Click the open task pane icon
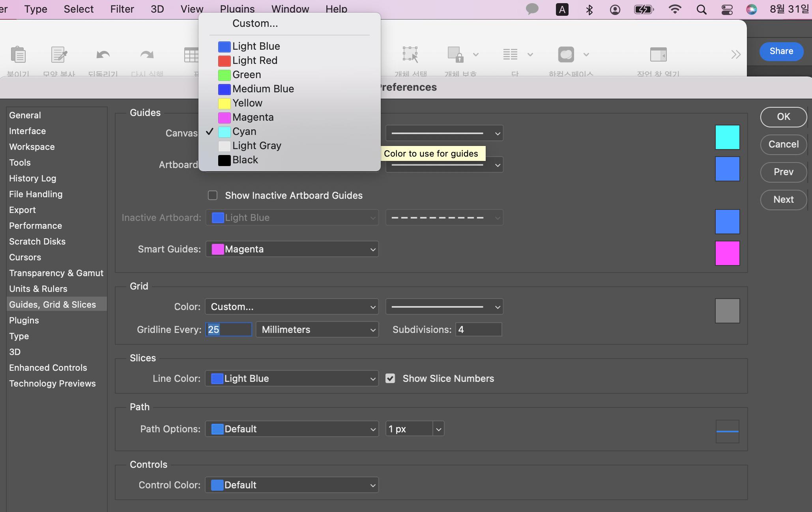This screenshot has width=812, height=512. pos(658,54)
